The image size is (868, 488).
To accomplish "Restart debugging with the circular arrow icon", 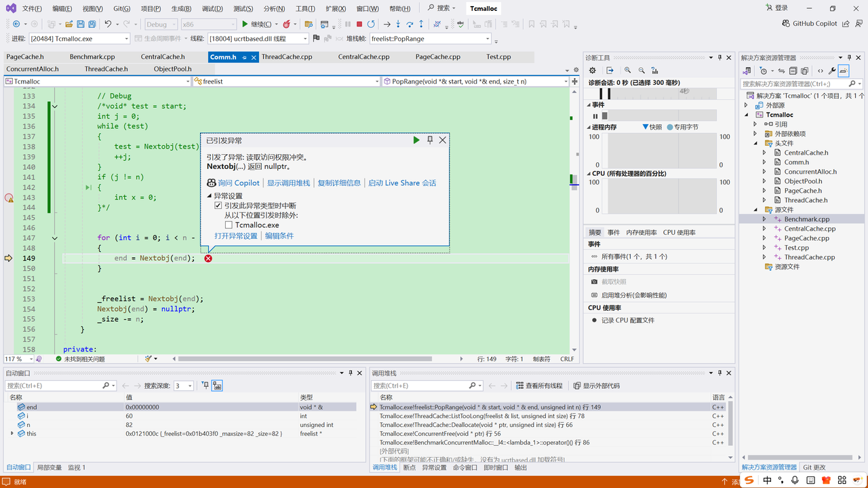I will click(x=371, y=24).
